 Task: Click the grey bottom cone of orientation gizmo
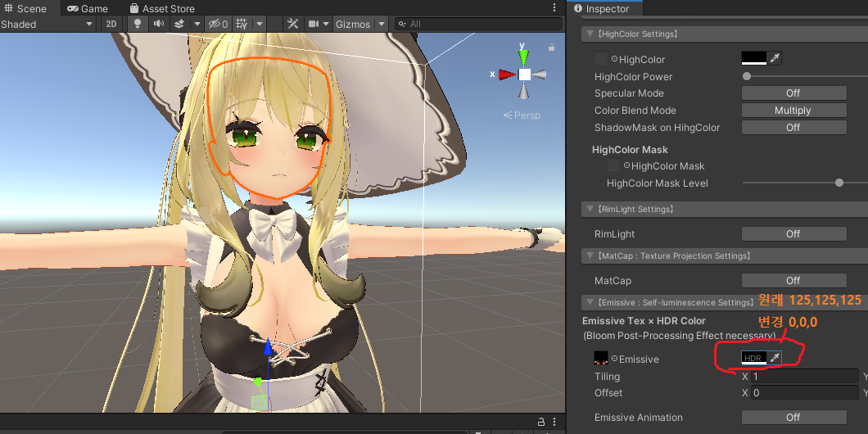click(x=524, y=92)
